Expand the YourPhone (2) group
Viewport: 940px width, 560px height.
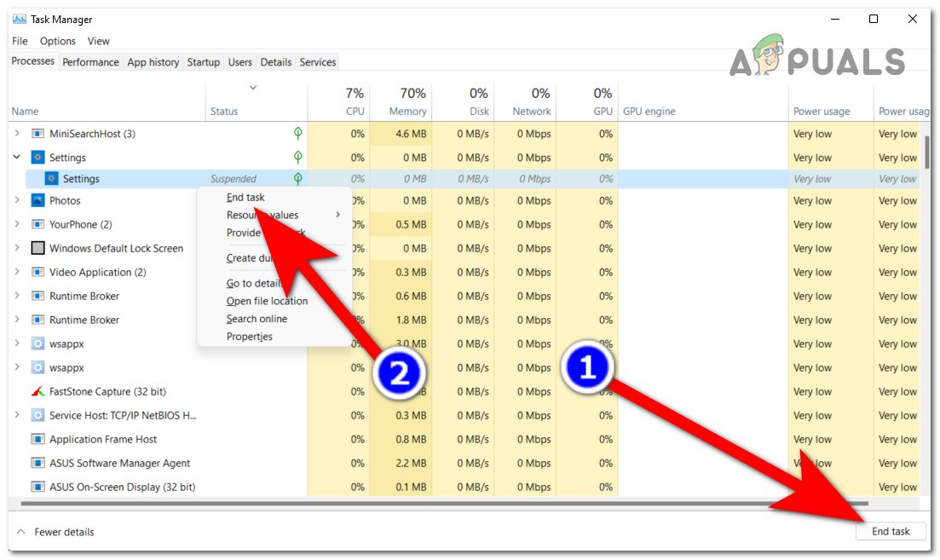coord(17,223)
